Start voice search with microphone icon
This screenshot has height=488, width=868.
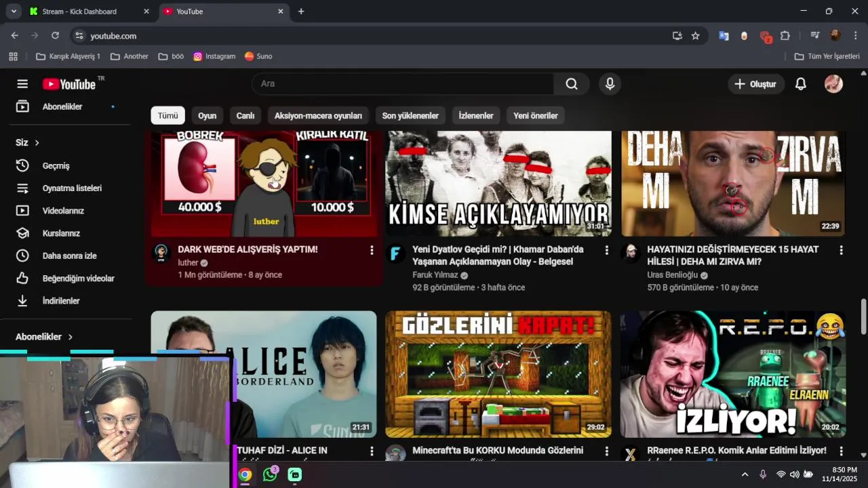click(610, 84)
